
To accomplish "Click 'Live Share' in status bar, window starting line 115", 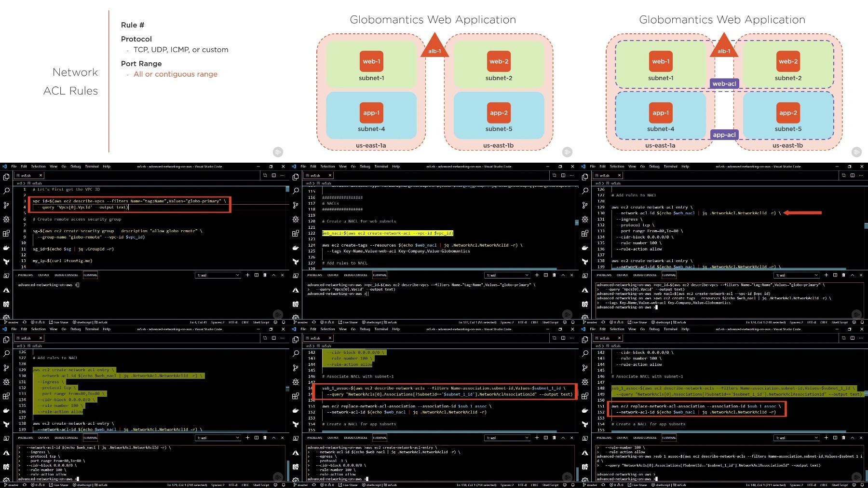I will (x=348, y=322).
